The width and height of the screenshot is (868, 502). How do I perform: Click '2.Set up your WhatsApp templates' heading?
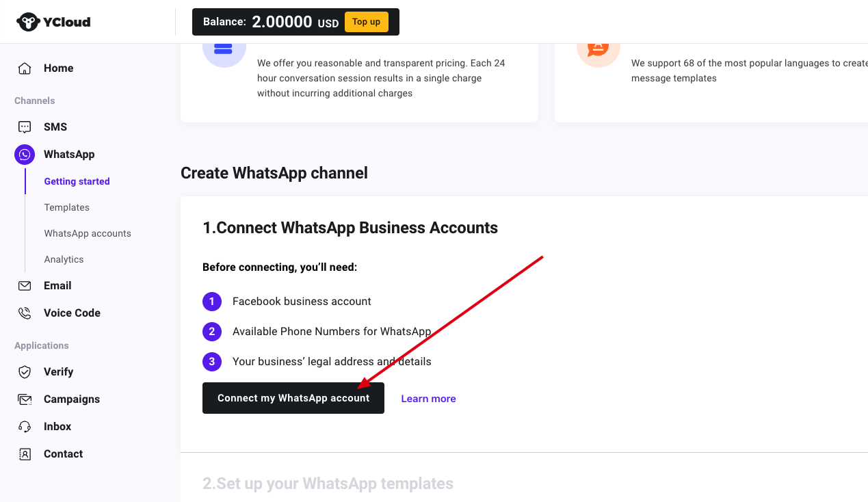pos(328,484)
